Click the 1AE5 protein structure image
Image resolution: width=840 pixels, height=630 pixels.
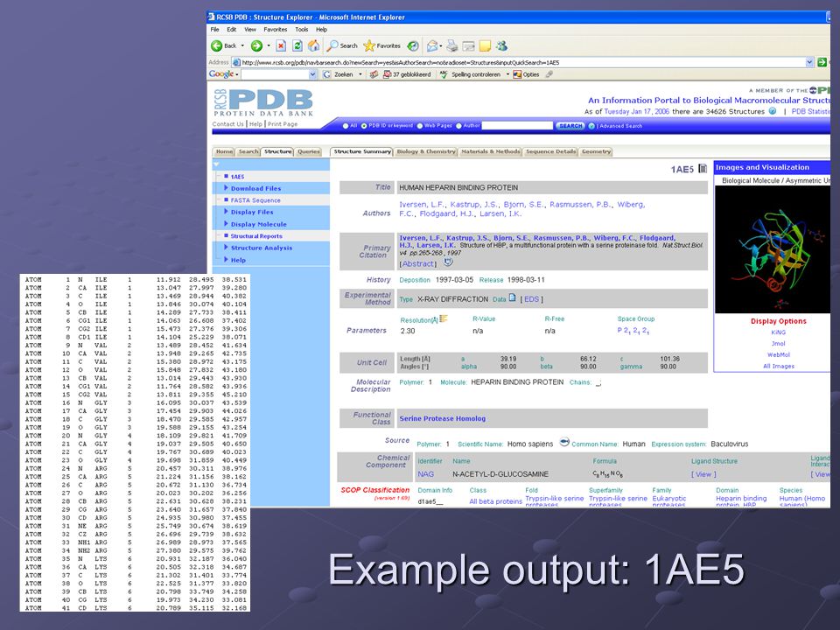(x=773, y=249)
